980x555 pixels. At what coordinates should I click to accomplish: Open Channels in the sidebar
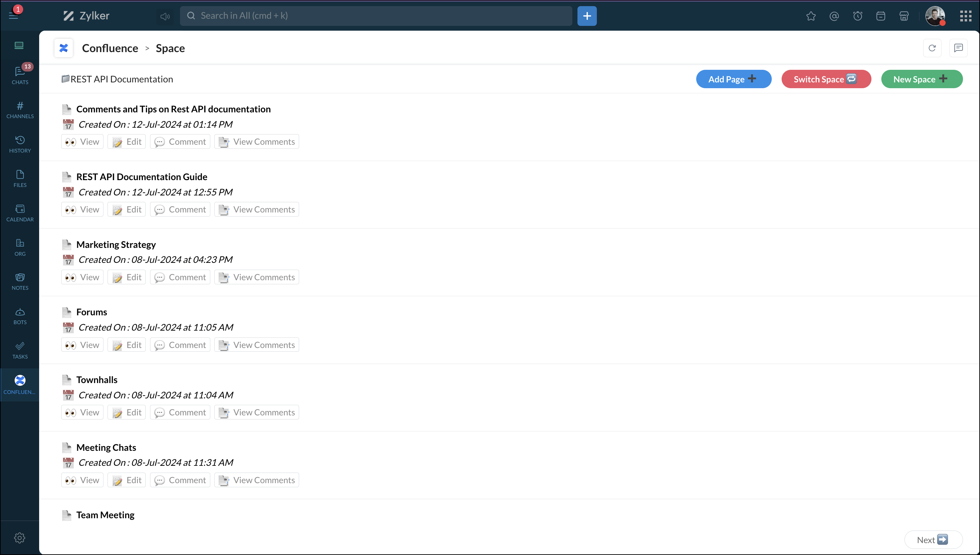tap(20, 110)
